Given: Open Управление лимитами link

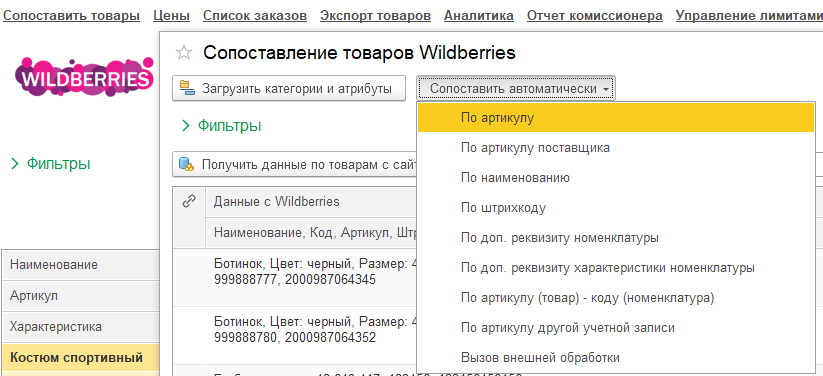Looking at the screenshot, I should pyautogui.click(x=749, y=16).
